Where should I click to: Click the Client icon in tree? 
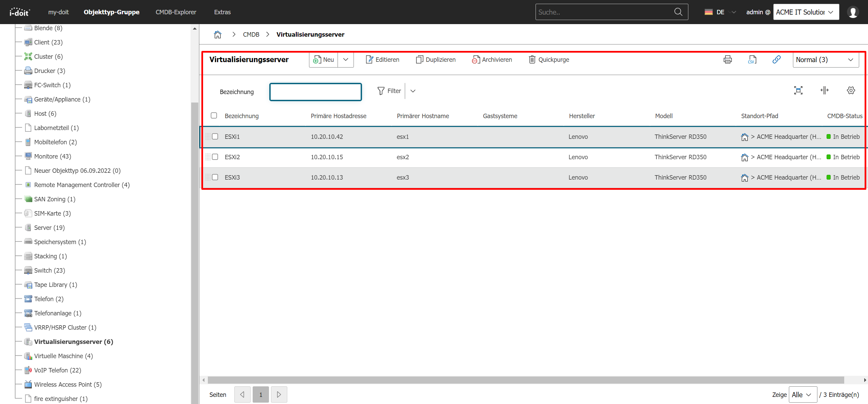28,42
